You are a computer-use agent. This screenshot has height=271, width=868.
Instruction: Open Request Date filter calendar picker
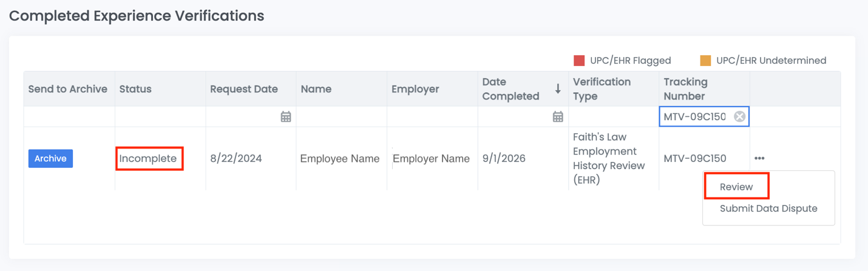tap(286, 116)
